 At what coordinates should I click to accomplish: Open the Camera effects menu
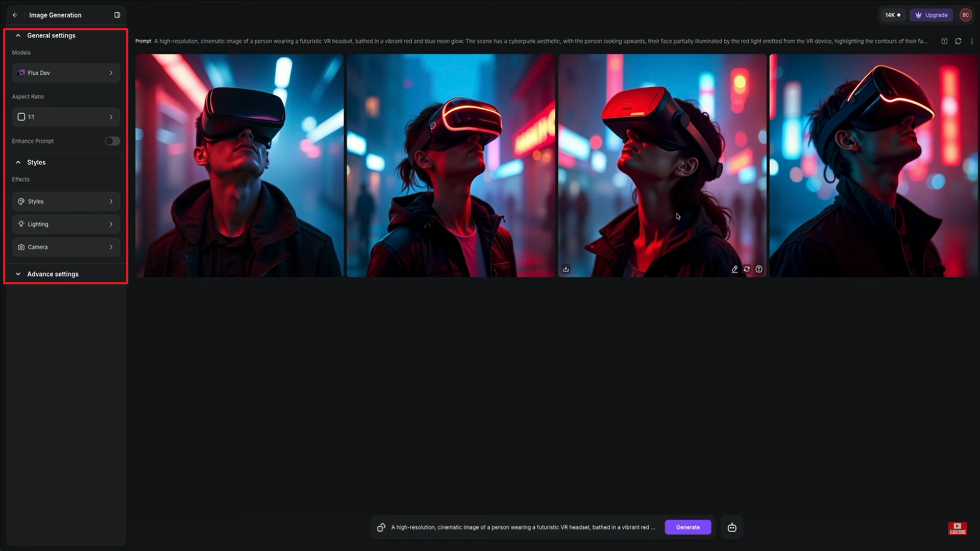point(66,247)
